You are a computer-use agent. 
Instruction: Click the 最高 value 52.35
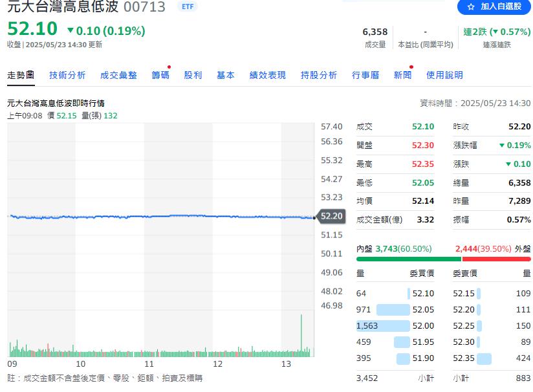click(423, 164)
